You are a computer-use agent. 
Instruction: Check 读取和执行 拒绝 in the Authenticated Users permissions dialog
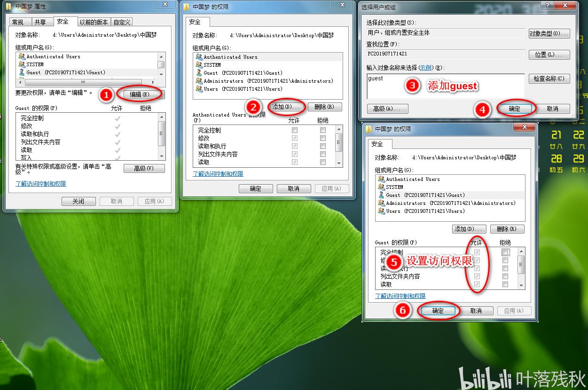coord(323,146)
